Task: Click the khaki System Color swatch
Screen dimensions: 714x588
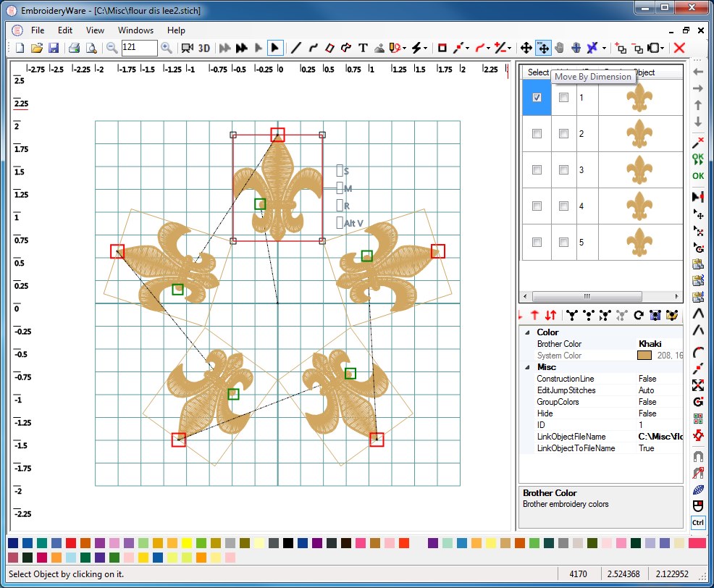Action: click(644, 356)
